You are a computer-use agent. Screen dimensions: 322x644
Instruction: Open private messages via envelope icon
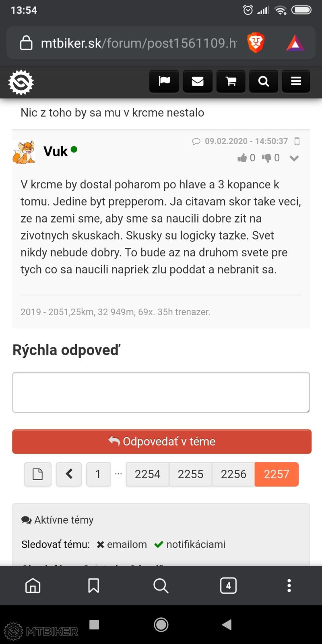197,81
